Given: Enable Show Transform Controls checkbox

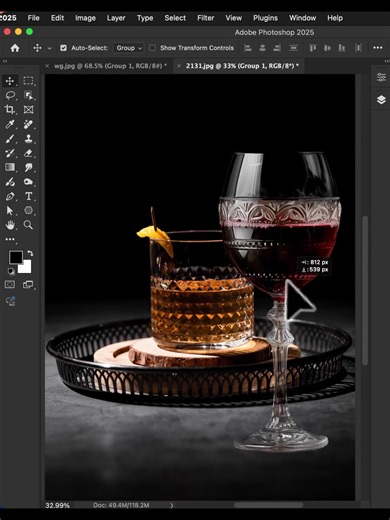Looking at the screenshot, I should coord(152,48).
